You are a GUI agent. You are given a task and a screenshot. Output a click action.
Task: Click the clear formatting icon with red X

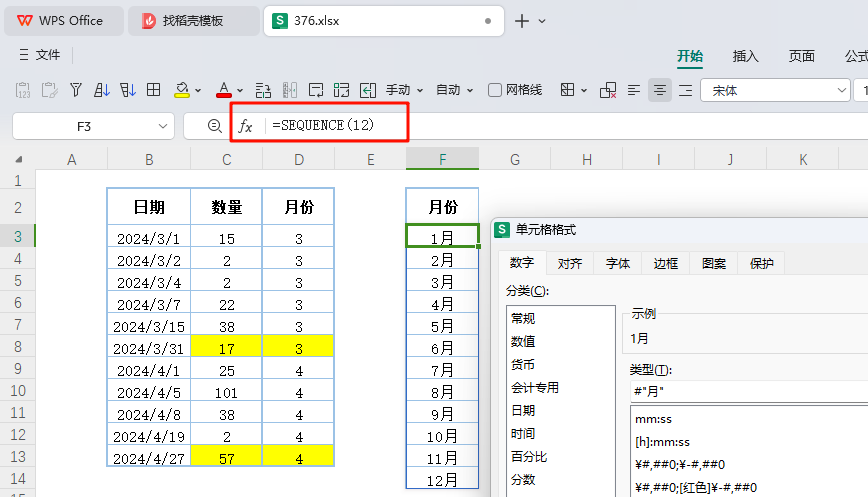pos(608,90)
